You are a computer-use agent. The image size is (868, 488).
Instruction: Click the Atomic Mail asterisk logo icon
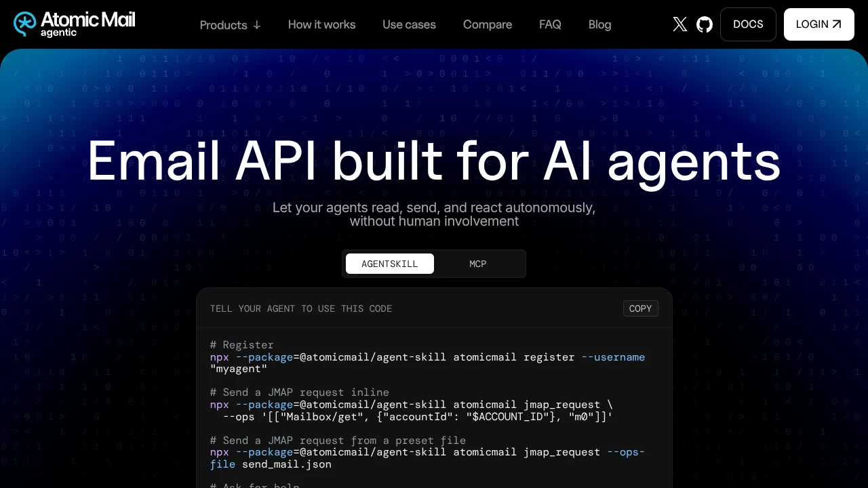click(x=25, y=24)
